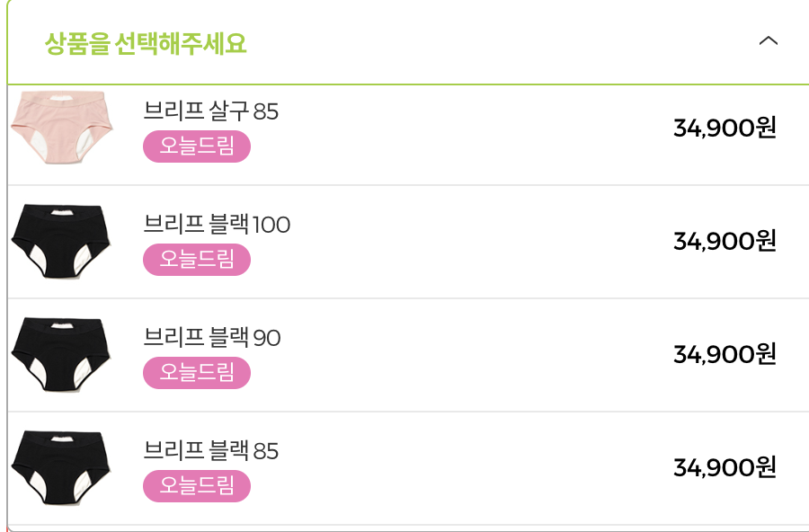Choose the size 100 black brief row
Image resolution: width=809 pixels, height=532 pixels.
tap(408, 242)
